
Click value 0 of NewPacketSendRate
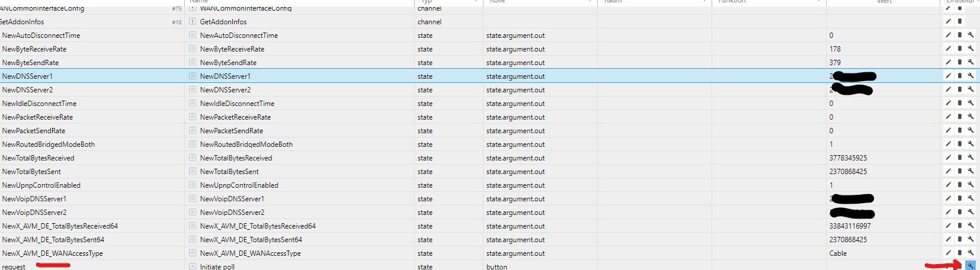831,131
